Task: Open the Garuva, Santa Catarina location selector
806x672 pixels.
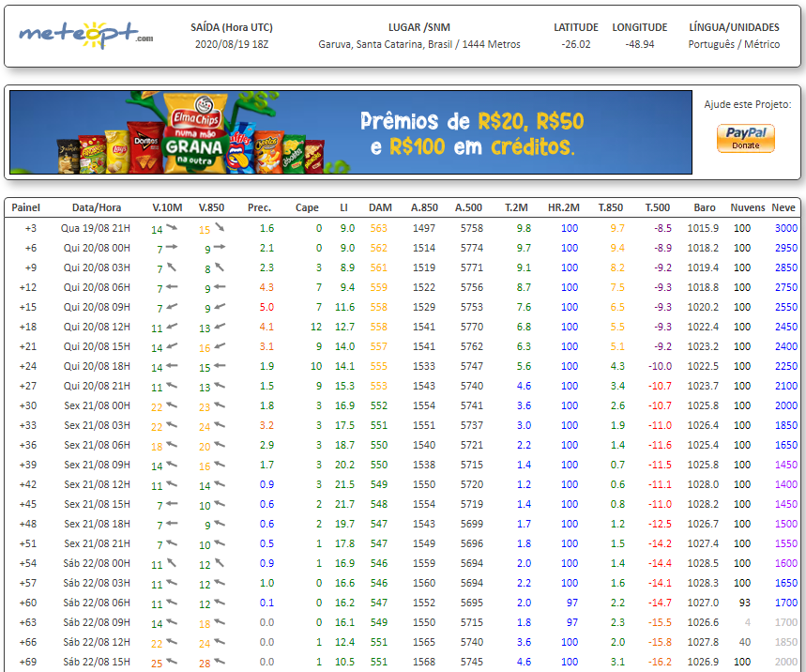Action: (x=418, y=44)
